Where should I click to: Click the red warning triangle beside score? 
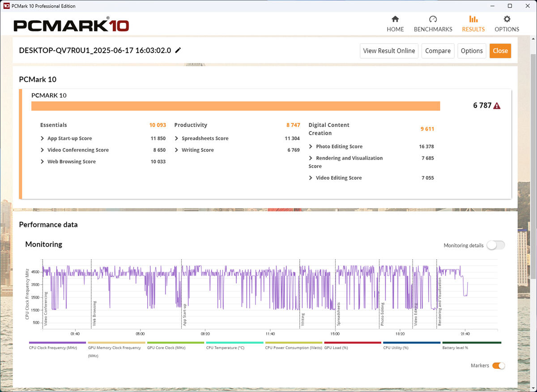(x=497, y=106)
